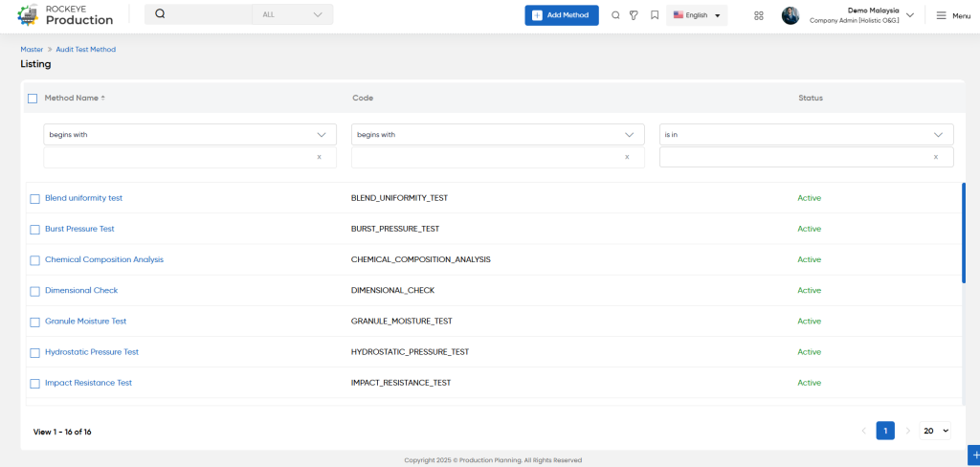This screenshot has width=980, height=467.
Task: Click View 1 - 16 of 16 text
Action: [x=62, y=432]
